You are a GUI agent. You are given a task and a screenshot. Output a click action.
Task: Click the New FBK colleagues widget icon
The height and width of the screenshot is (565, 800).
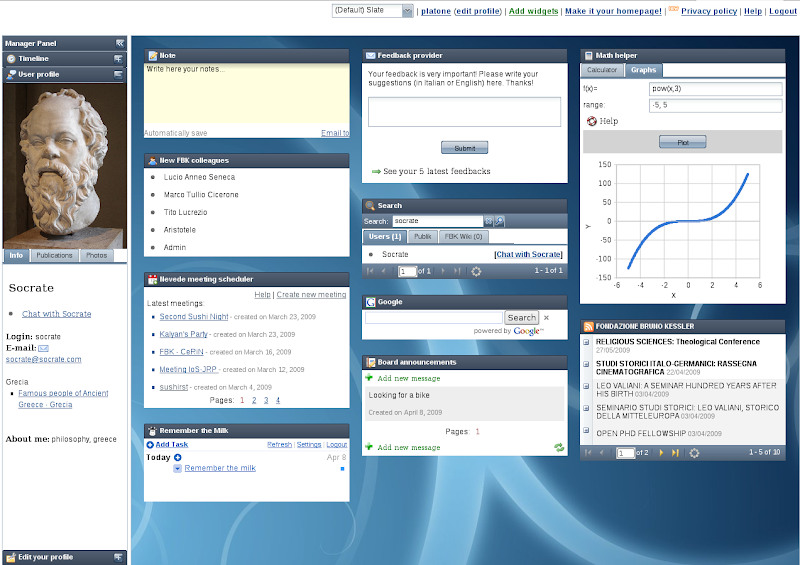[153, 161]
